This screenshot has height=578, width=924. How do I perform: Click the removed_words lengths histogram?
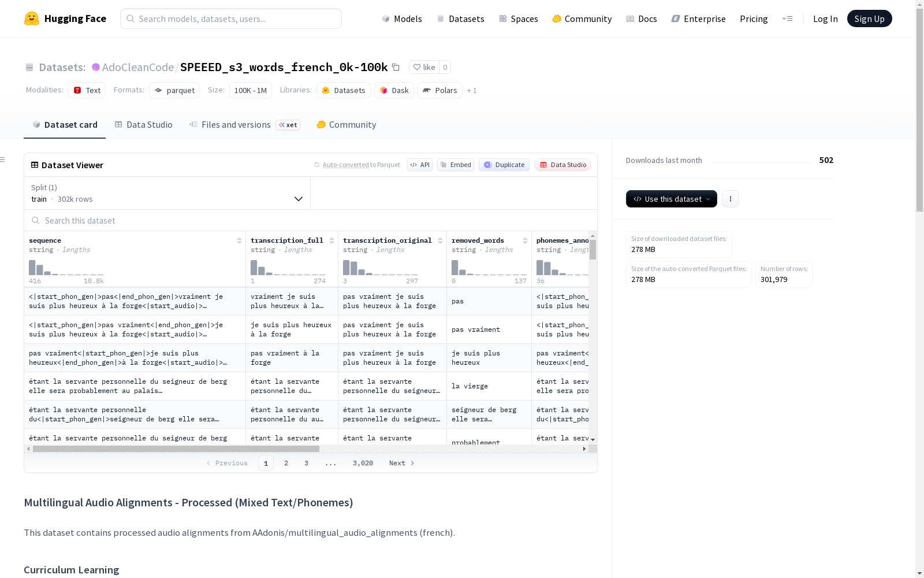tap(489, 268)
